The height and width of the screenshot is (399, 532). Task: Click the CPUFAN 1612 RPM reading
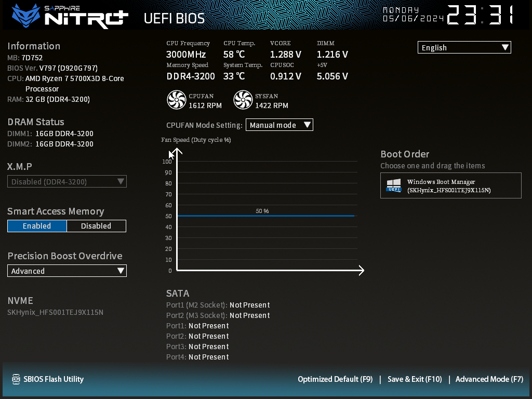pyautogui.click(x=205, y=105)
